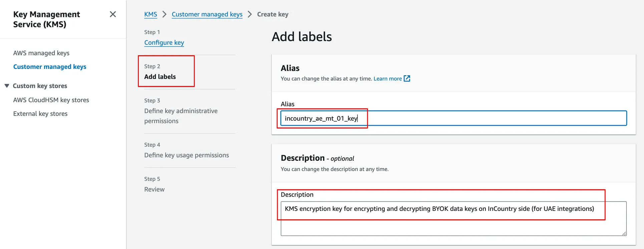Select Define key usage permissions step
This screenshot has width=644, height=249.
186,155
